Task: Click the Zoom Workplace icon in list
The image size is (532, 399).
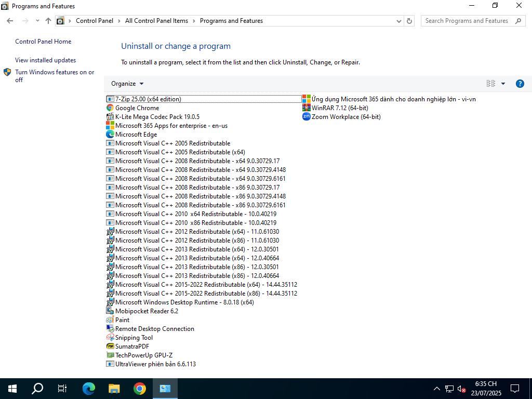Action: [x=307, y=117]
